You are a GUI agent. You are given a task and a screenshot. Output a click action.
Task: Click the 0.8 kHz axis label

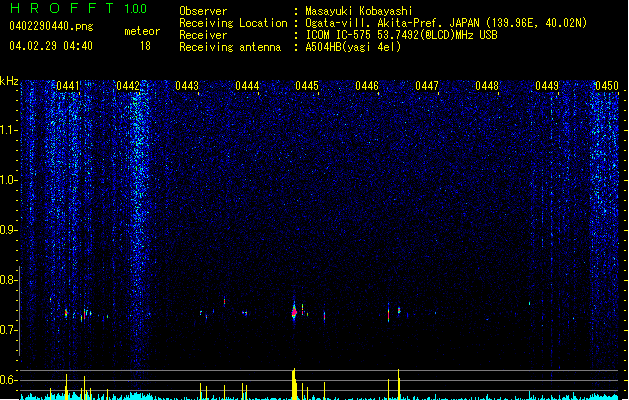click(x=9, y=280)
